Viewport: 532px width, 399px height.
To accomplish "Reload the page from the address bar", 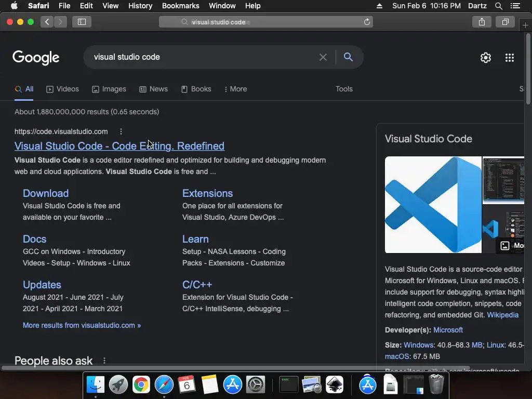I will pos(367,22).
